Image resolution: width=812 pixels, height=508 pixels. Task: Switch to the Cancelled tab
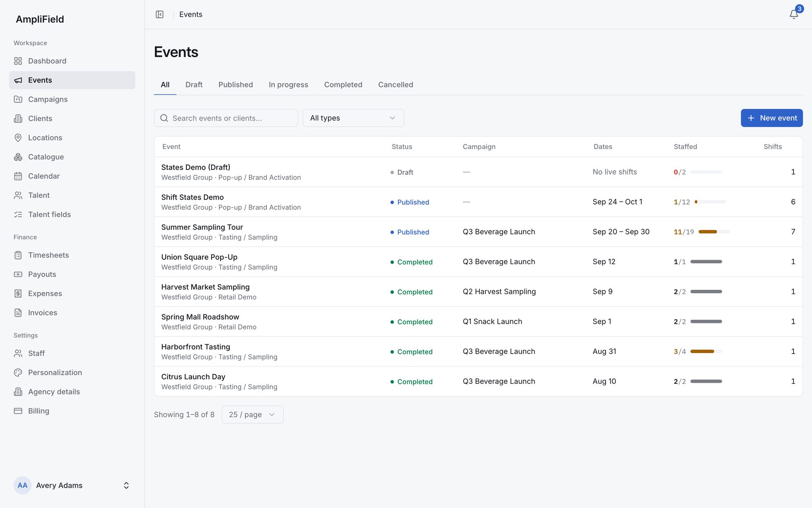coord(396,84)
